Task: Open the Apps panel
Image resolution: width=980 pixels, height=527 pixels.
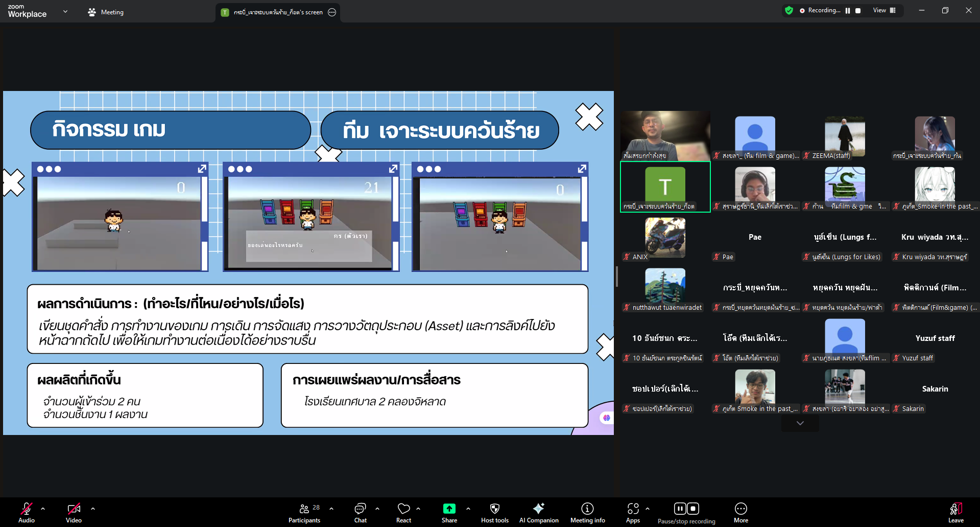Action: tap(633, 512)
